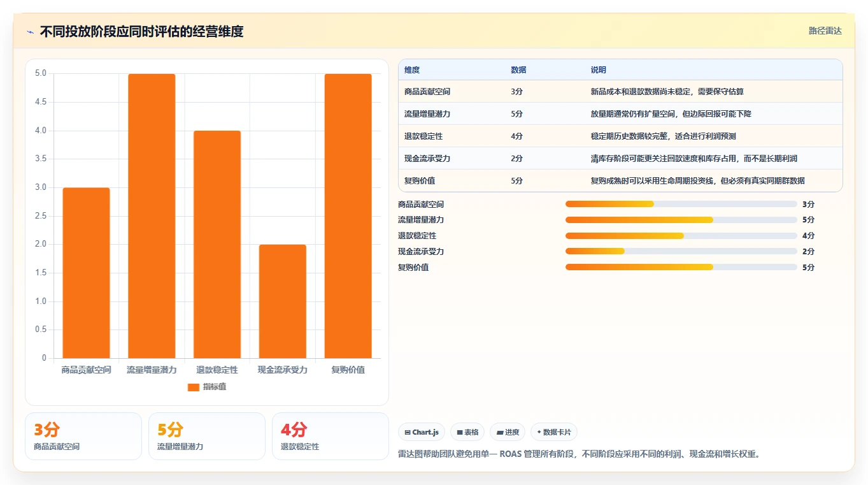Click the 路径雷达 label in header

click(825, 31)
